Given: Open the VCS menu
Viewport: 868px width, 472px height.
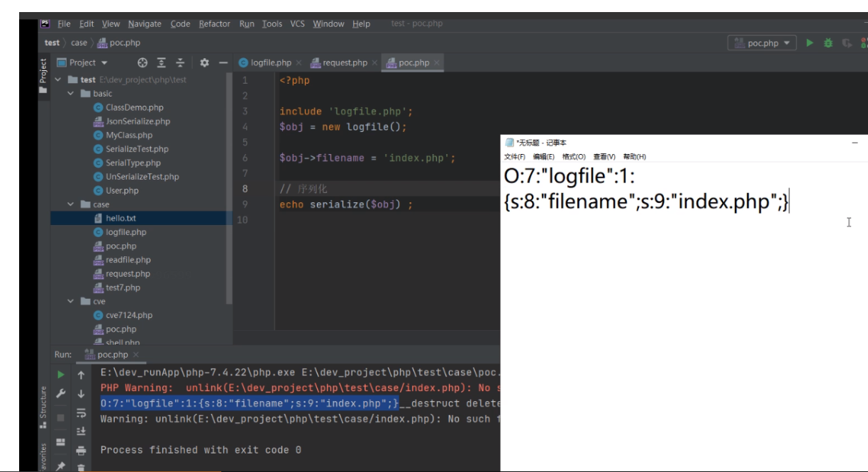Looking at the screenshot, I should [297, 24].
